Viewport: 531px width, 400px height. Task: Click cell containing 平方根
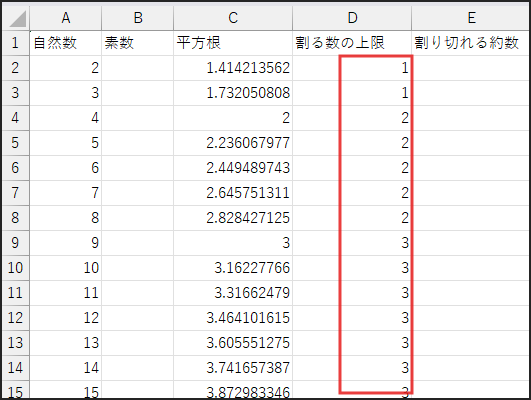click(233, 43)
